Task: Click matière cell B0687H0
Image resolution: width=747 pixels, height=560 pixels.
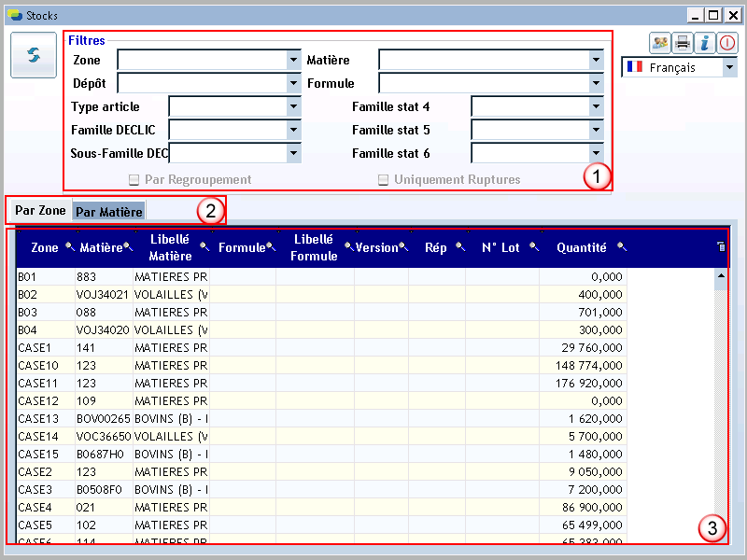Action: pos(104,455)
